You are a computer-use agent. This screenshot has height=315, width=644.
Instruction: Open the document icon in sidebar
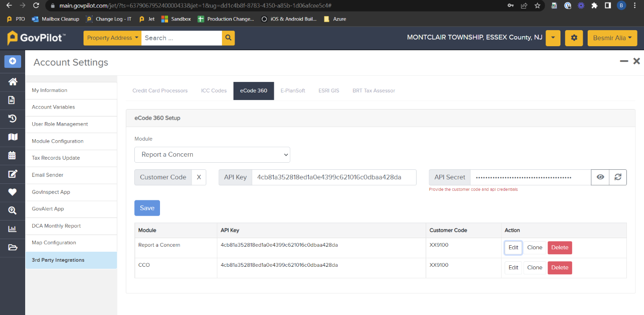pyautogui.click(x=13, y=100)
